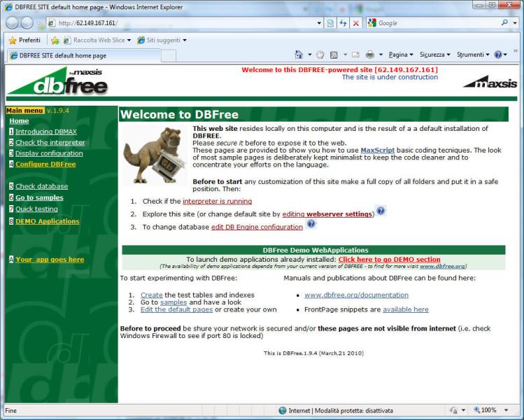Expand Raccolta Web Slice dropdown

pyautogui.click(x=129, y=41)
